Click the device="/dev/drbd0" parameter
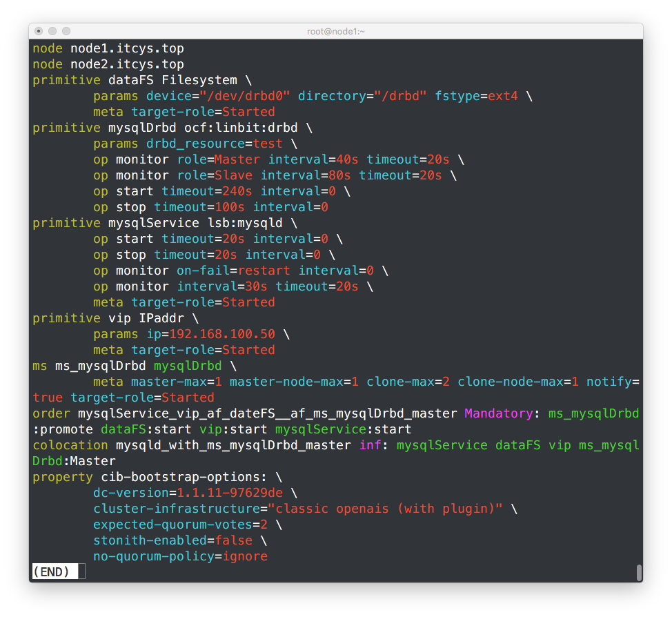This screenshot has height=617, width=672. pyautogui.click(x=218, y=96)
